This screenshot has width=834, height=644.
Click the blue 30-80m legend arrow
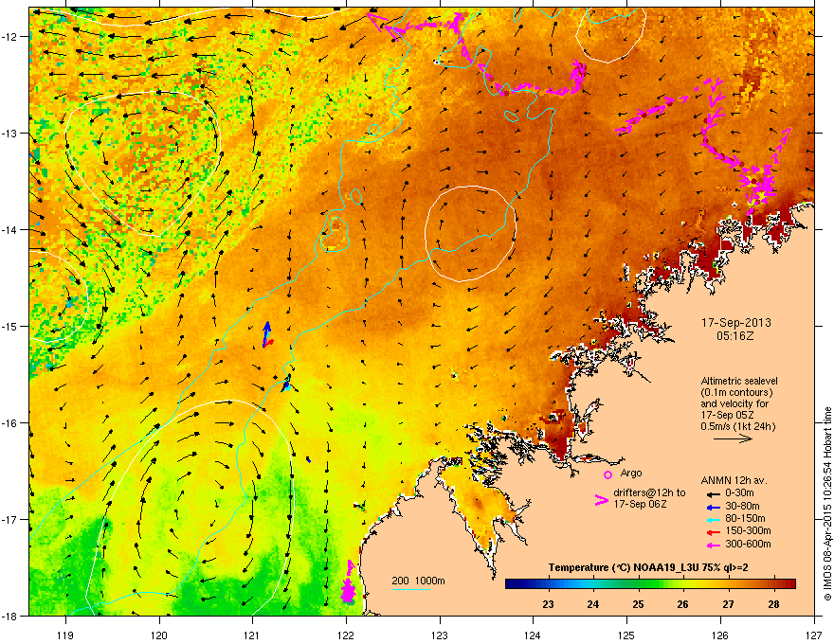[x=712, y=507]
